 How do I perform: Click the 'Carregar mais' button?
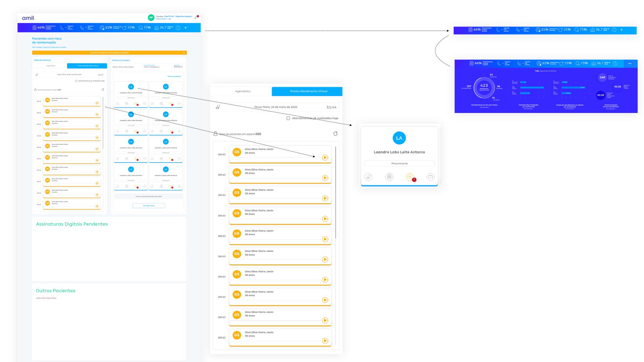[149, 205]
